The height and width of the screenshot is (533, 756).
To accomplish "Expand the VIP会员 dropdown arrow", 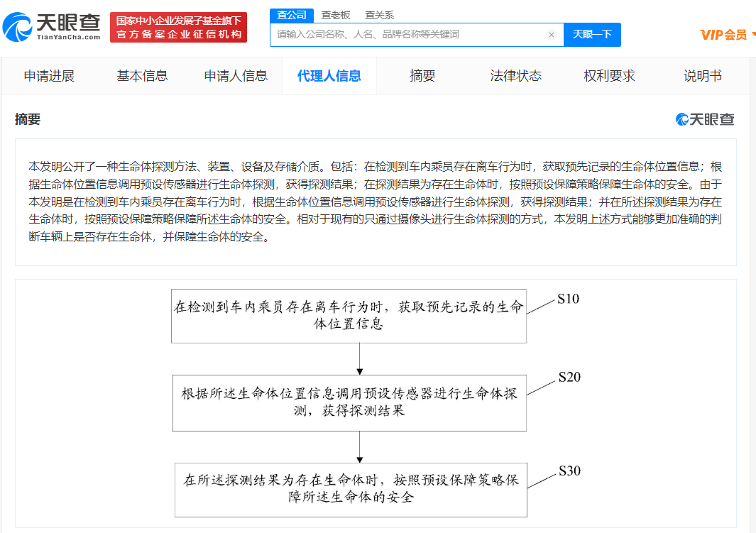I will [753, 34].
